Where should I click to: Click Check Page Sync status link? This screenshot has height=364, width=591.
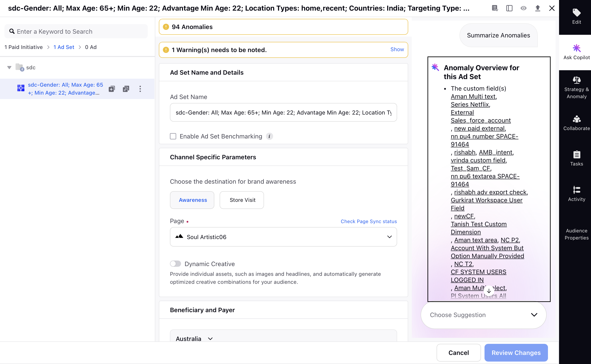point(368,222)
